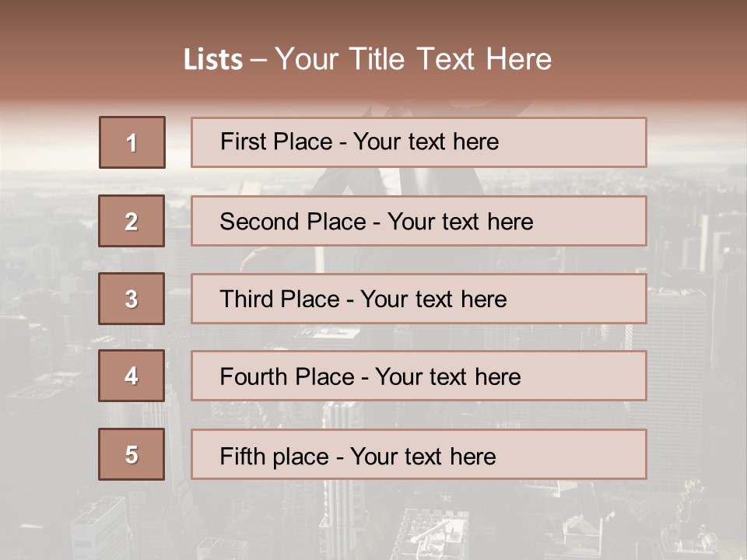Click 'Your text here' in Second Place row

pyautogui.click(x=460, y=222)
